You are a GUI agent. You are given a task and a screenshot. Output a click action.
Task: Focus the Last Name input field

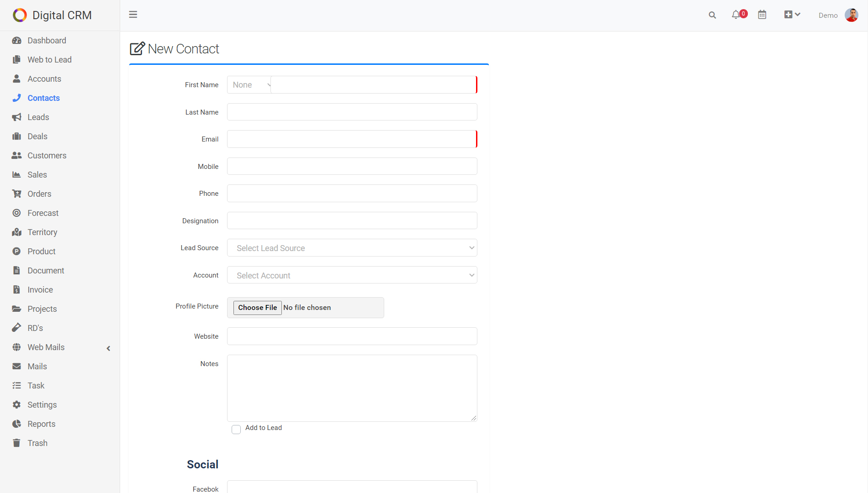(x=352, y=112)
